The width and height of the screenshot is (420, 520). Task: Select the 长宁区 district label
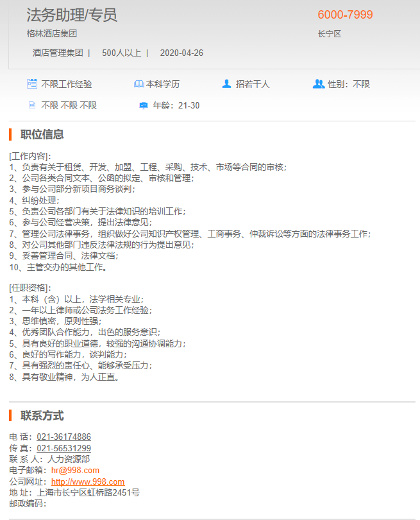tap(329, 34)
